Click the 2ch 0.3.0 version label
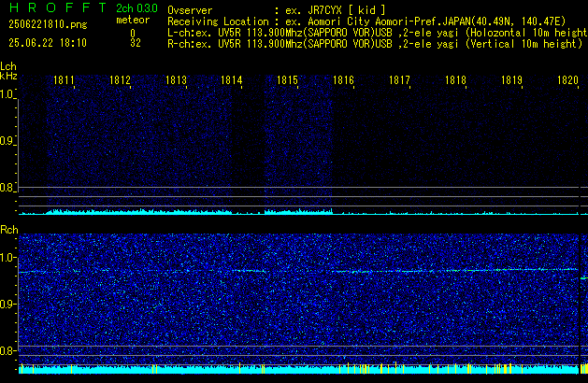This screenshot has height=383, width=588. (x=136, y=8)
